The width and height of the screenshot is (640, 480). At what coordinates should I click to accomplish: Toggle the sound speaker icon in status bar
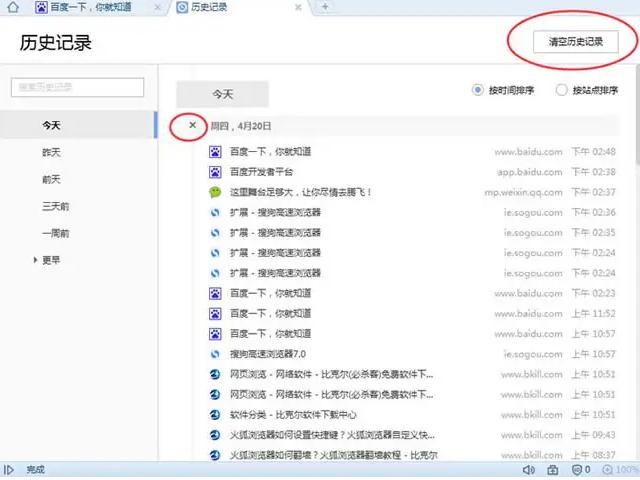tap(529, 470)
